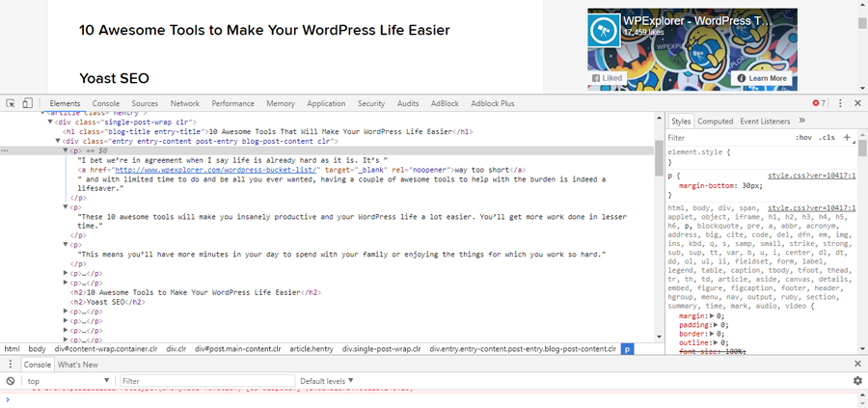This screenshot has width=868, height=408.
Task: Click the WPExplorer Facebook page logo
Action: point(605,32)
